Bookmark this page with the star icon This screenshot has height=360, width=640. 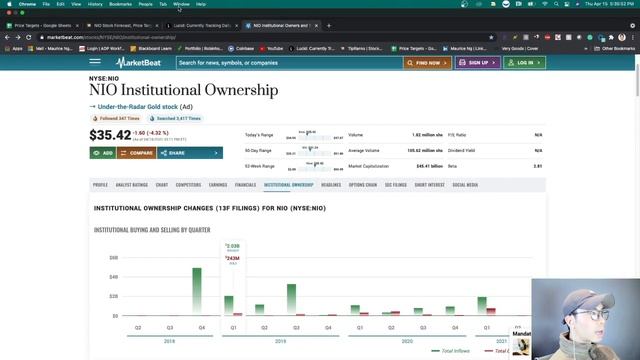click(491, 37)
